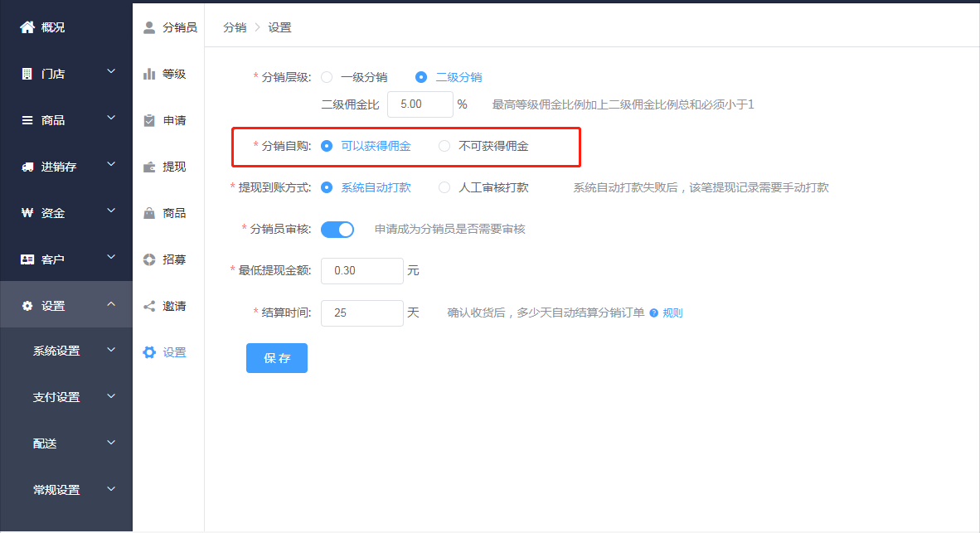Click the ID card icon beside 客户
The image size is (980, 533).
pos(27,259)
